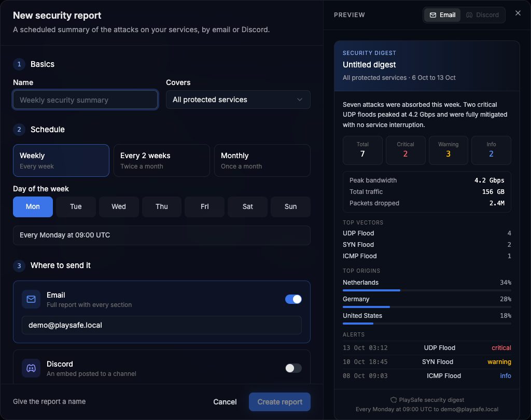Click the Untitled digest preview title

(369, 65)
